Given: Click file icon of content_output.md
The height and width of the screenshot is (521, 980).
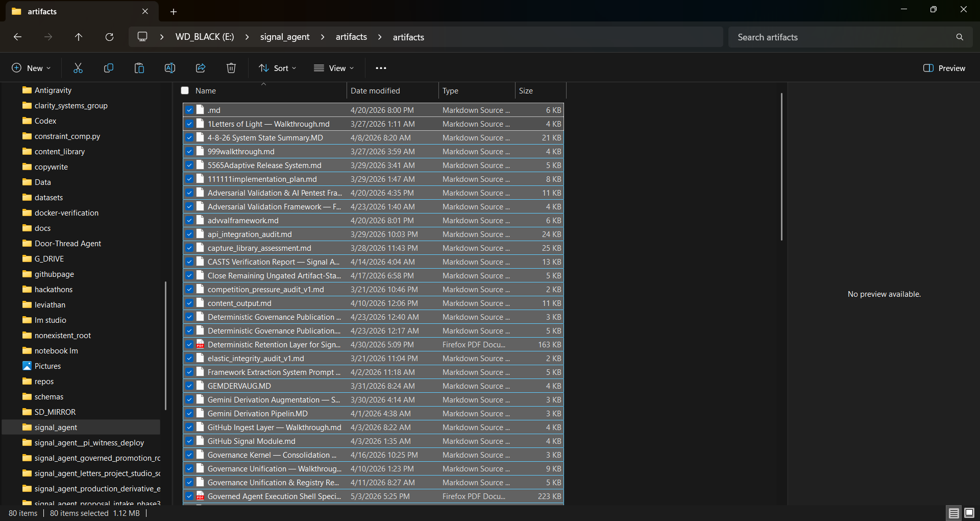Looking at the screenshot, I should pyautogui.click(x=200, y=303).
